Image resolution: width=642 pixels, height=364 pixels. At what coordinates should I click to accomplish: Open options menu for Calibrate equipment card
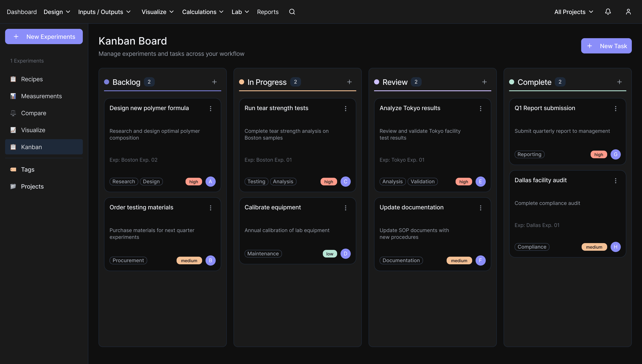click(345, 208)
